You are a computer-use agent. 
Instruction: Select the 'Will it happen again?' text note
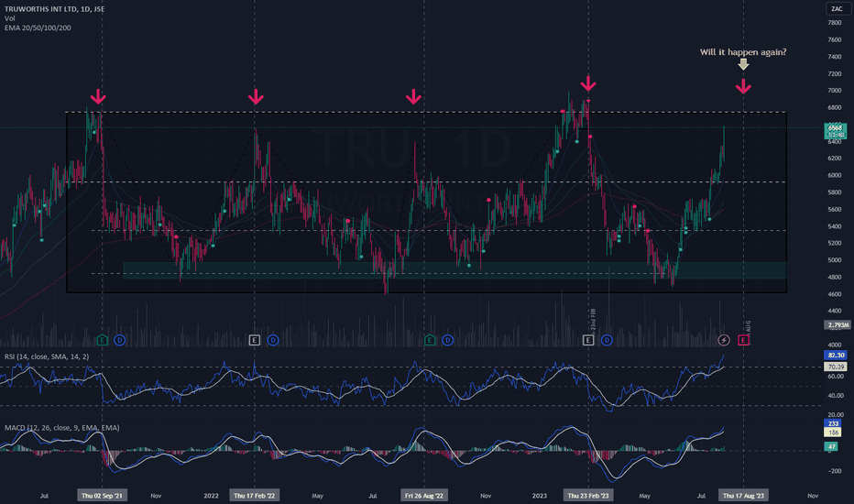(x=743, y=52)
